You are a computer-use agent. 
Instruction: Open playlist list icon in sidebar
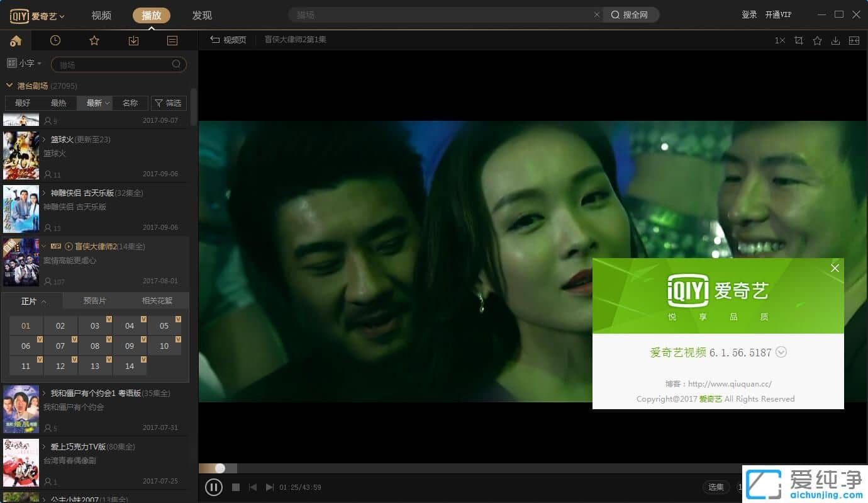tap(172, 40)
